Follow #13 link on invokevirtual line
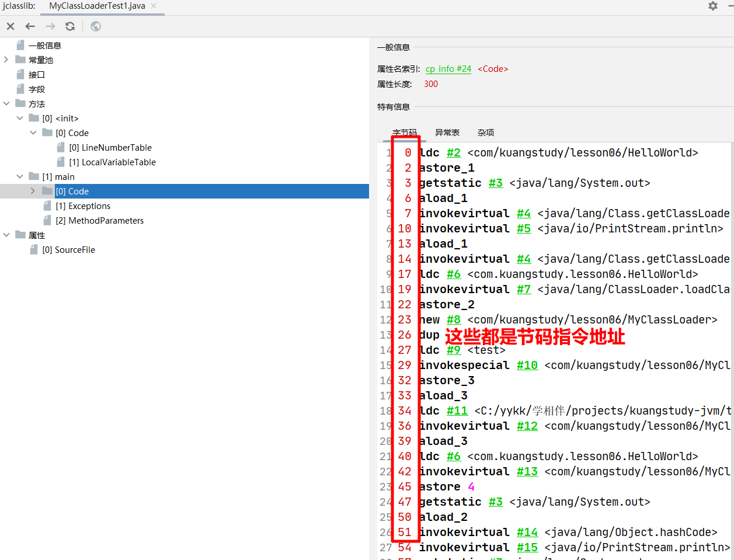This screenshot has width=734, height=560. tap(527, 471)
